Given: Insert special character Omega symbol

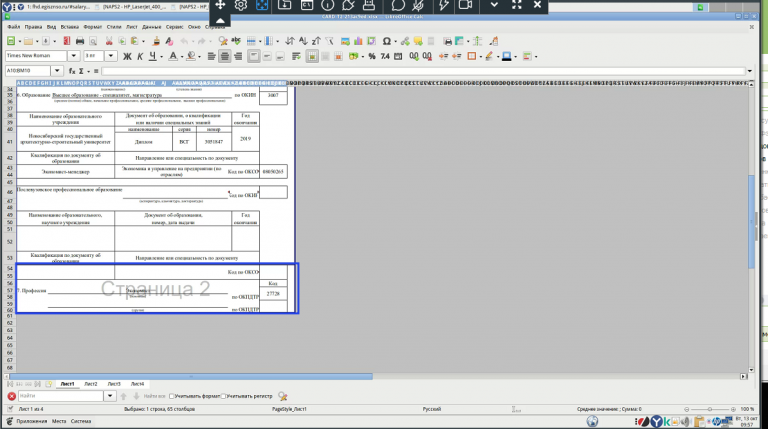Looking at the screenshot, I should pos(386,41).
